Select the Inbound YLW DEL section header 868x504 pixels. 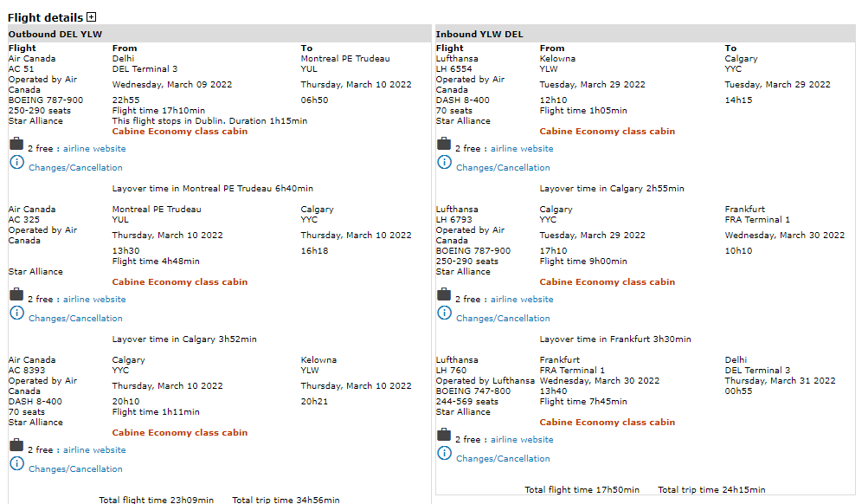coord(479,35)
